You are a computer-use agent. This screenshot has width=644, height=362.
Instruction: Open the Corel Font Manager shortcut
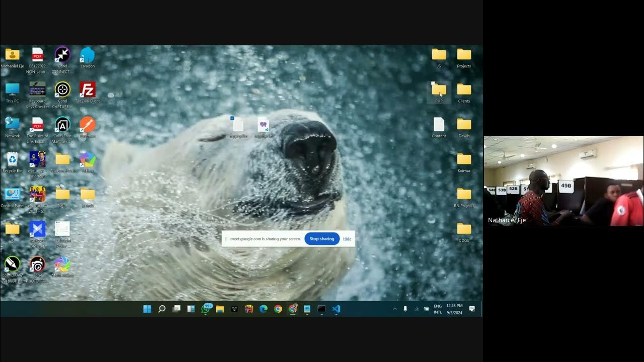62,130
